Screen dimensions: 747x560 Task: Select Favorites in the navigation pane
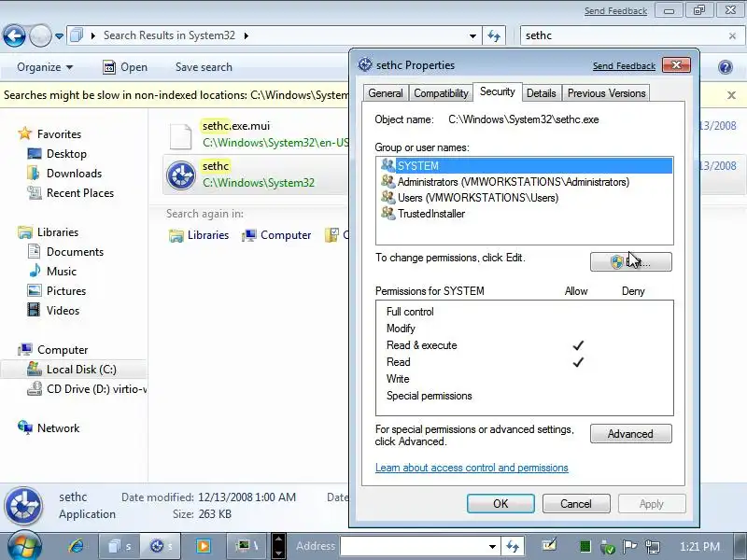coord(59,134)
